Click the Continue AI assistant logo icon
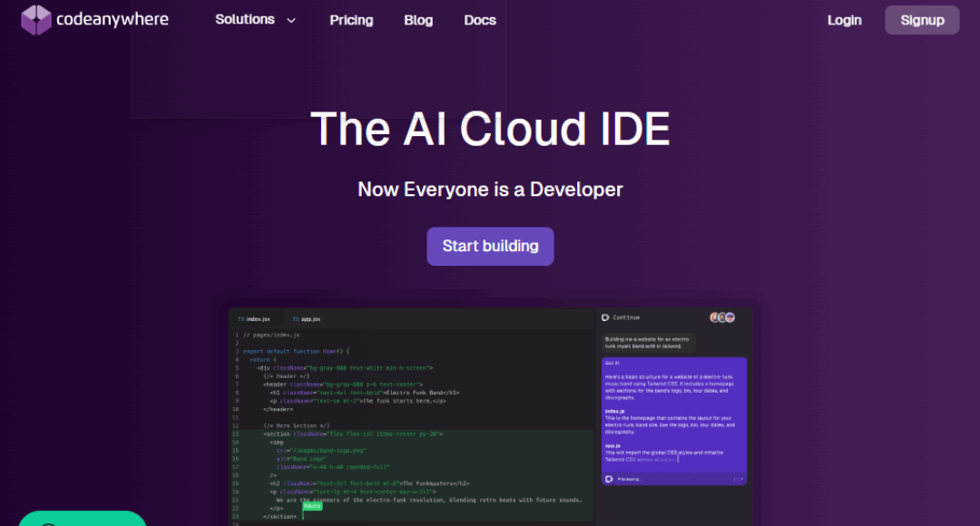The height and width of the screenshot is (526, 980). pyautogui.click(x=604, y=318)
